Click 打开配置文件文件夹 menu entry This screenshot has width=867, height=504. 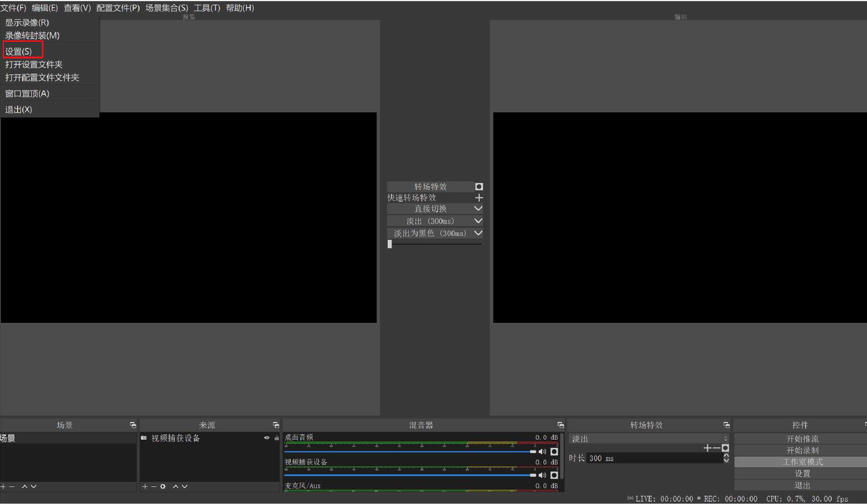coord(42,77)
